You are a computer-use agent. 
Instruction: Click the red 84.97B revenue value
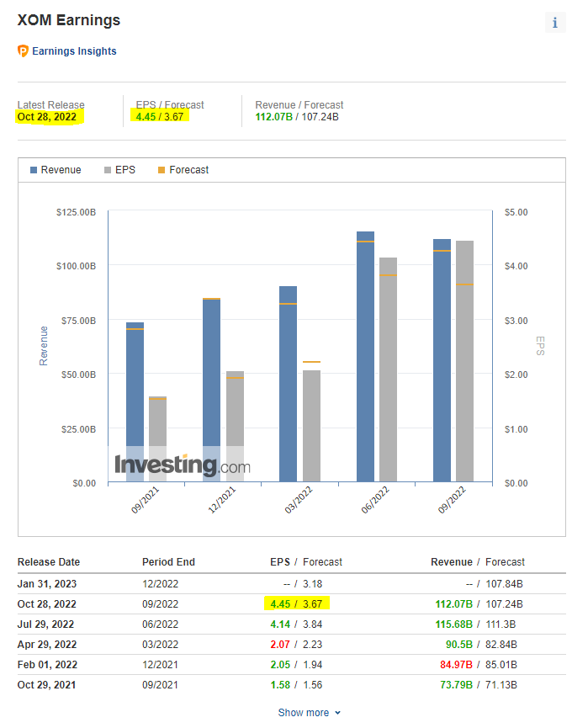point(457,664)
